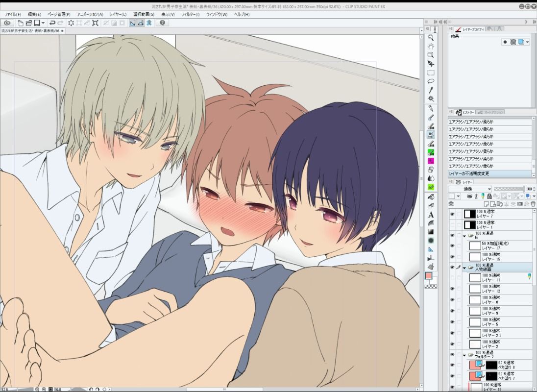Click the border effect circle icon
Image resolution: width=537 pixels, height=392 pixels.
point(505,42)
